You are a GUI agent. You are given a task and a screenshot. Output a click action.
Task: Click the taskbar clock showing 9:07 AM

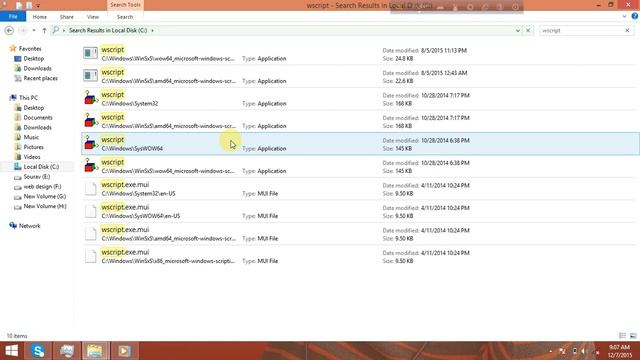(620, 351)
